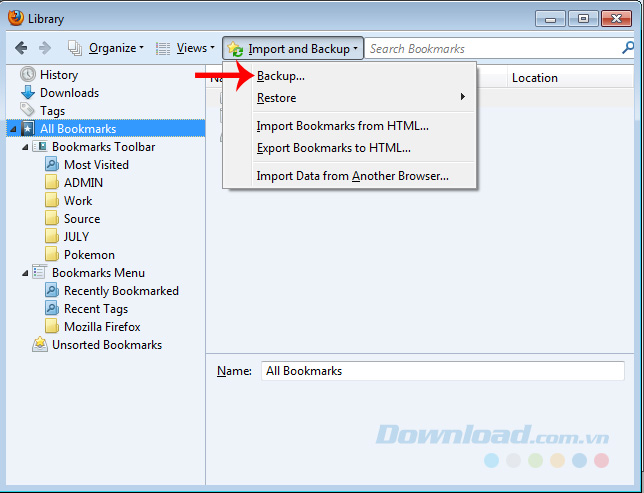Viewport: 644px width, 493px height.
Task: Collapse the Bookmarks Menu node
Action: [x=25, y=273]
